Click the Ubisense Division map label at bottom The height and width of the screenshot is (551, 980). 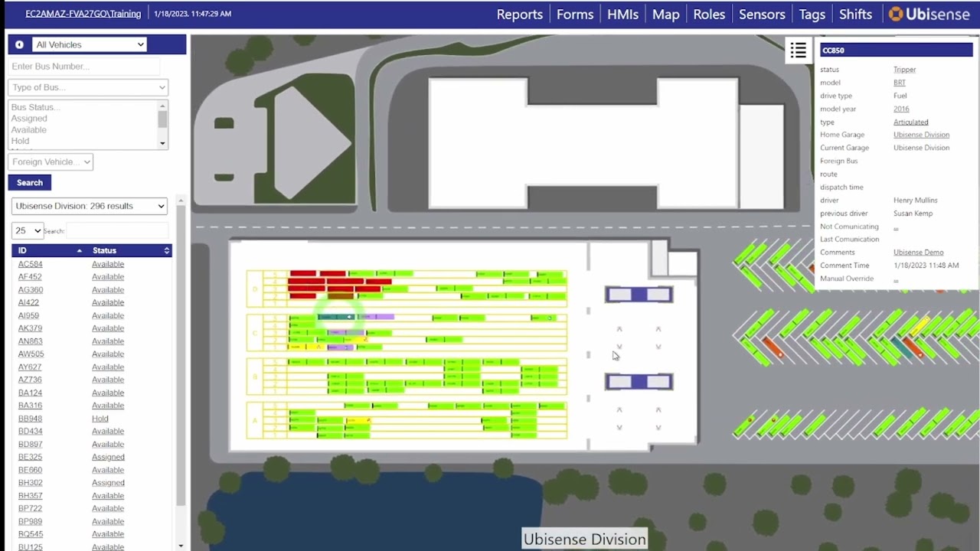click(585, 540)
